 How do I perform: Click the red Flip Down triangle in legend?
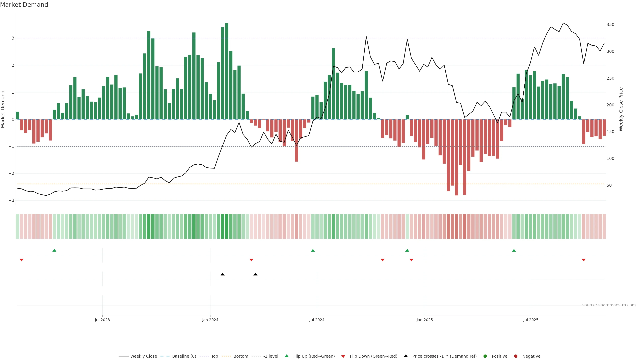tap(343, 356)
